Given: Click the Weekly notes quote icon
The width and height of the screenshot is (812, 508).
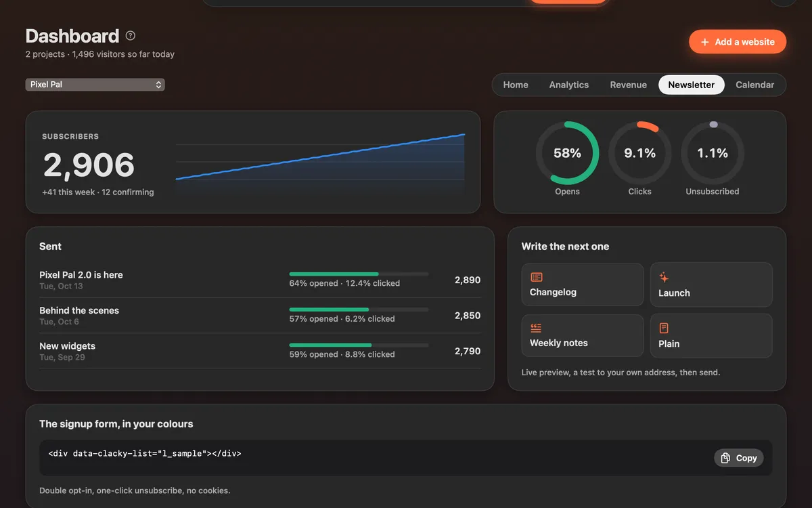Looking at the screenshot, I should [x=537, y=328].
